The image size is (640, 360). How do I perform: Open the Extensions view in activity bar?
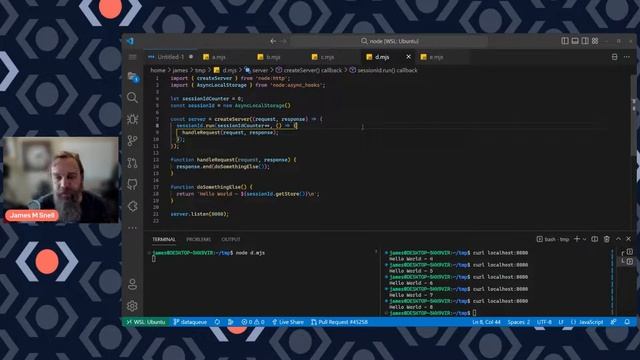click(132, 206)
